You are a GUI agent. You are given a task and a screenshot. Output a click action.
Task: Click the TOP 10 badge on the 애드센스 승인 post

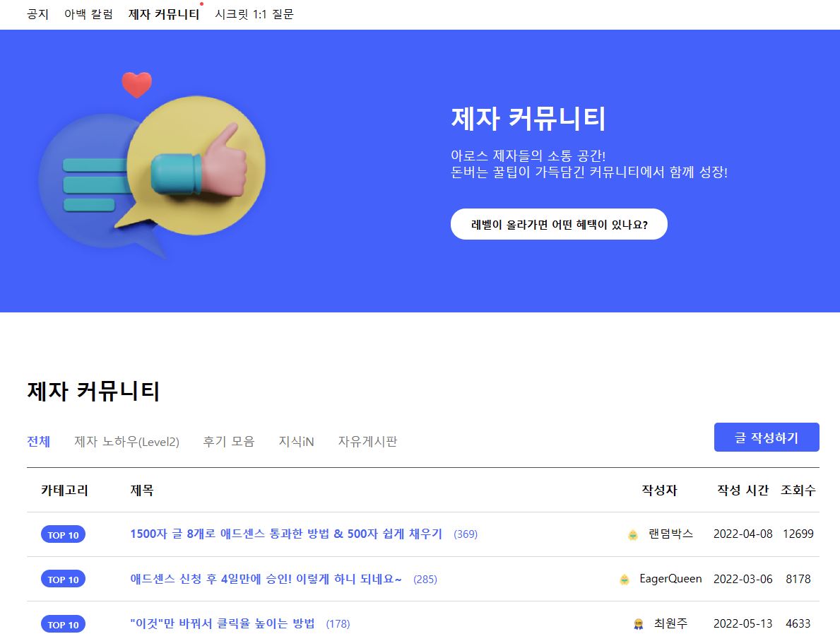coord(63,579)
